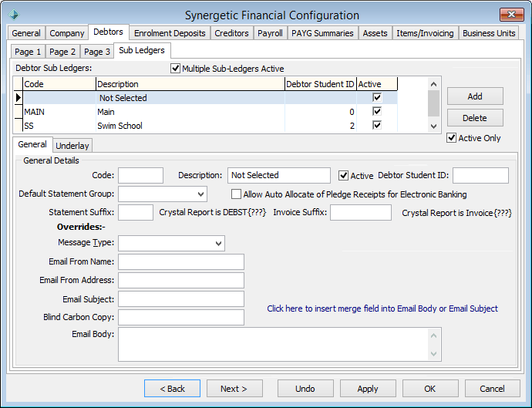Toggle the Active Only checkbox

click(x=451, y=138)
